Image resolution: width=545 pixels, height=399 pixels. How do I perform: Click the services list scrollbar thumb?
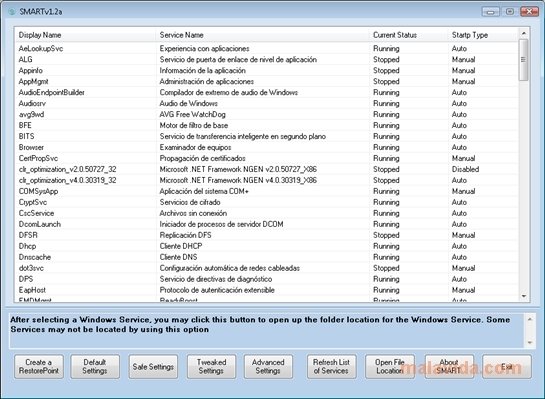point(523,60)
